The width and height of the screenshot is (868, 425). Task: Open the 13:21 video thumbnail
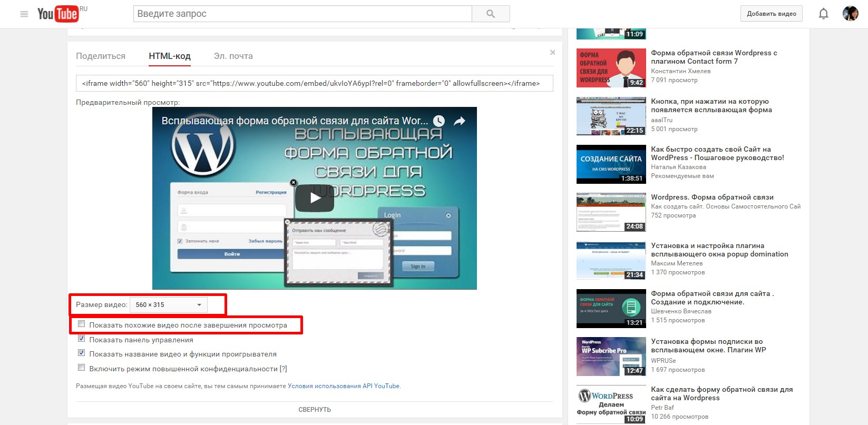611,309
